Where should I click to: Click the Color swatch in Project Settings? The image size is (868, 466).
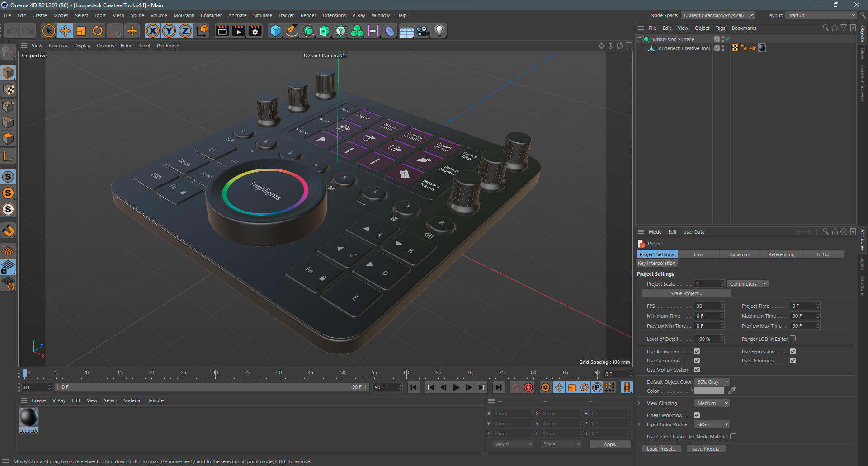tap(709, 391)
